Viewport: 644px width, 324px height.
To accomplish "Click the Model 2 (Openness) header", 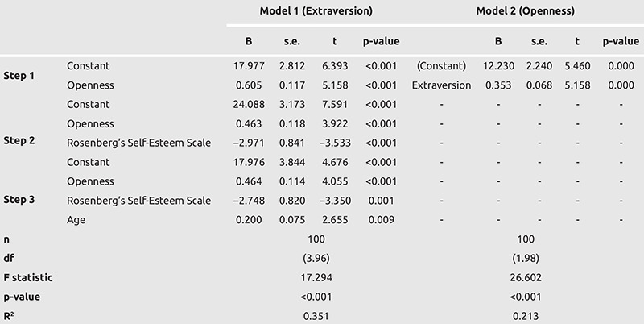I will point(526,11).
